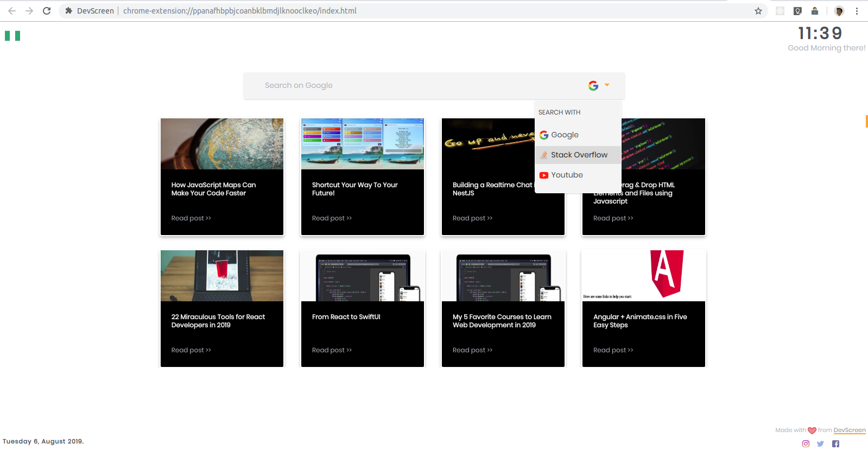Viewport: 868px width, 456px height.
Task: Read post for Building a Realtime Chat
Action: (x=472, y=218)
